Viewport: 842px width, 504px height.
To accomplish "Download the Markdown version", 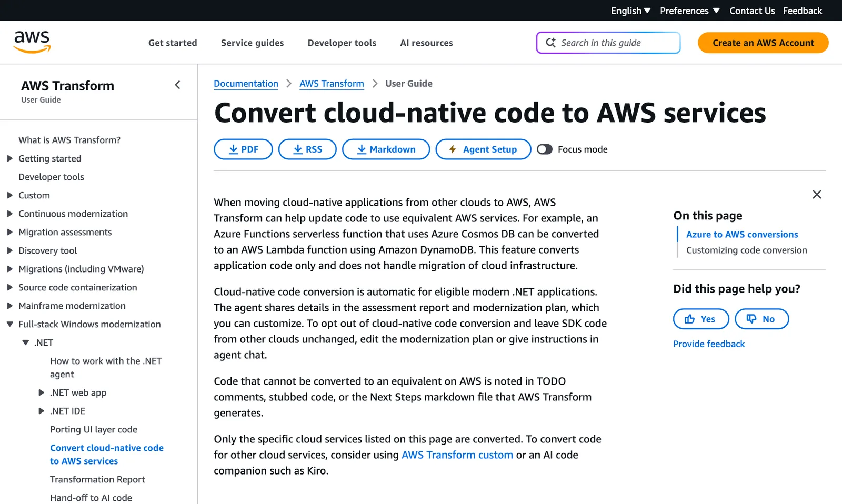I will point(386,149).
